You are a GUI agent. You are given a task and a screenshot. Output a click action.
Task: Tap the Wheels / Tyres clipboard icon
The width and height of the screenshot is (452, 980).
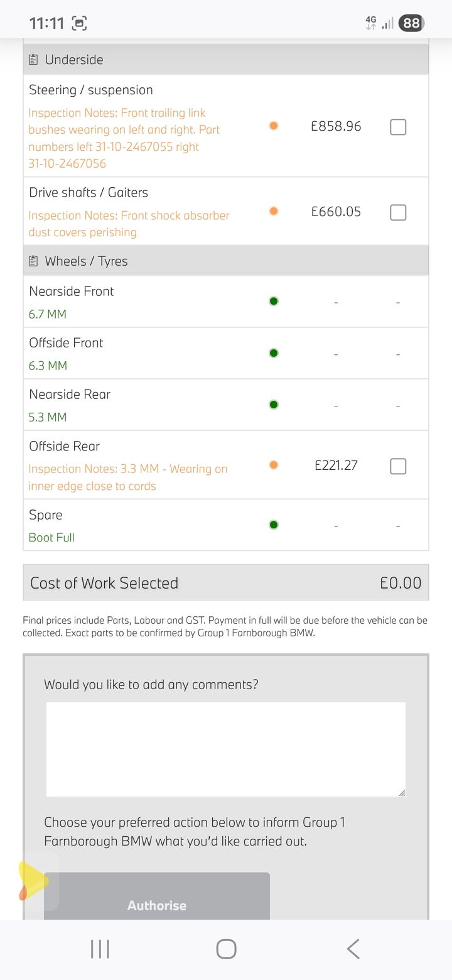pyautogui.click(x=33, y=261)
